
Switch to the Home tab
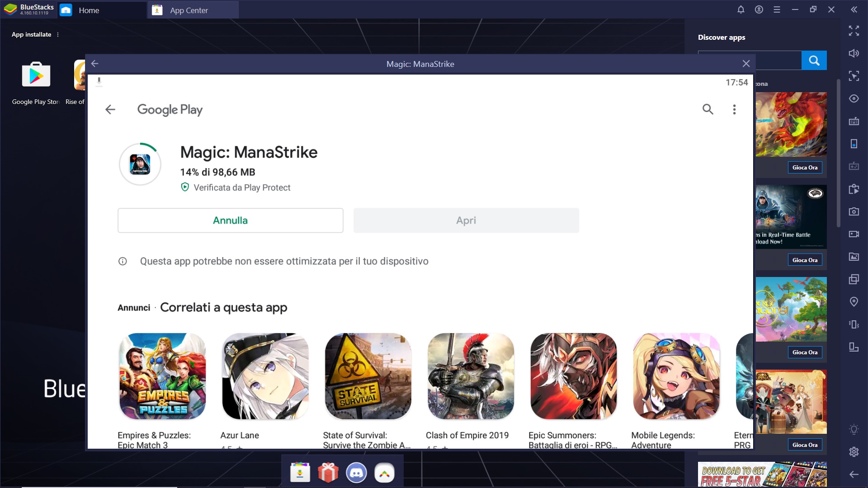pyautogui.click(x=102, y=10)
